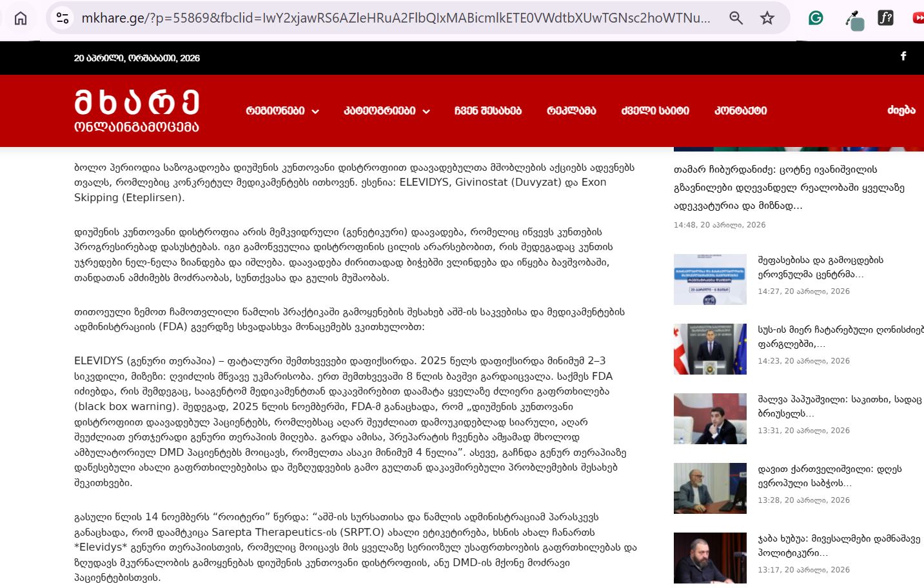Click the address bar URL field
Image resolution: width=924 pixels, height=588 pixels.
[395, 18]
